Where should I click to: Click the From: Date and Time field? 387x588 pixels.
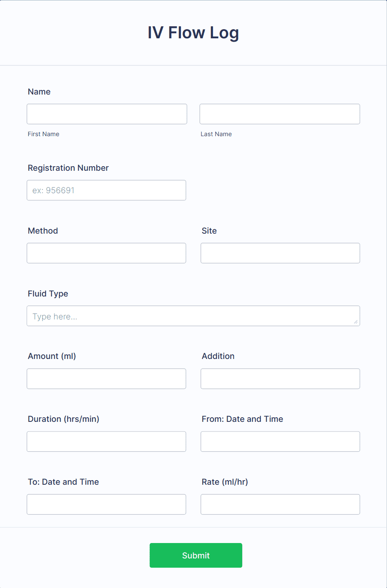click(x=280, y=441)
